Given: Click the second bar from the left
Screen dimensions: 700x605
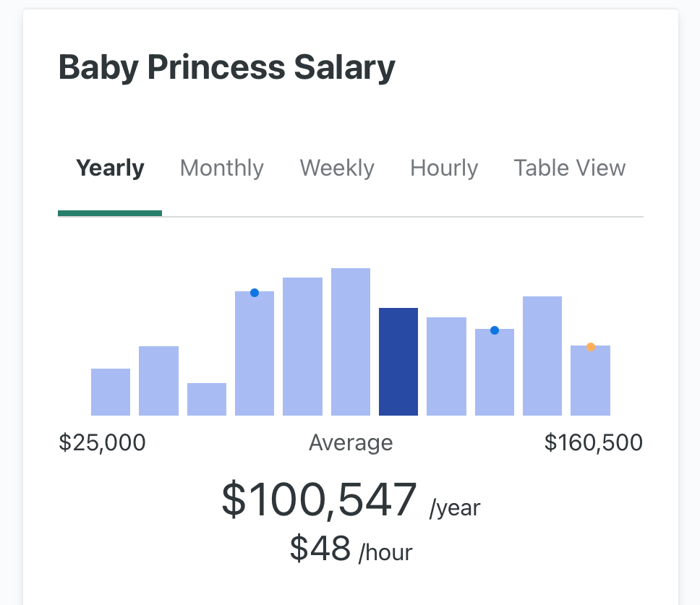Looking at the screenshot, I should tap(158, 381).
